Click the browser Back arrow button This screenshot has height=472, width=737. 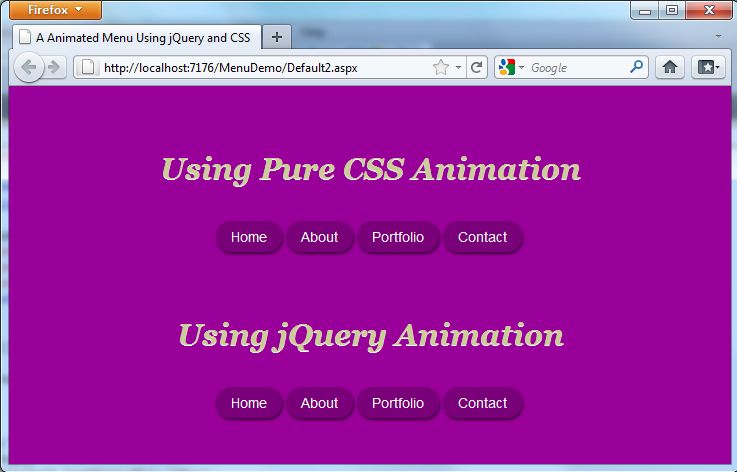click(29, 68)
